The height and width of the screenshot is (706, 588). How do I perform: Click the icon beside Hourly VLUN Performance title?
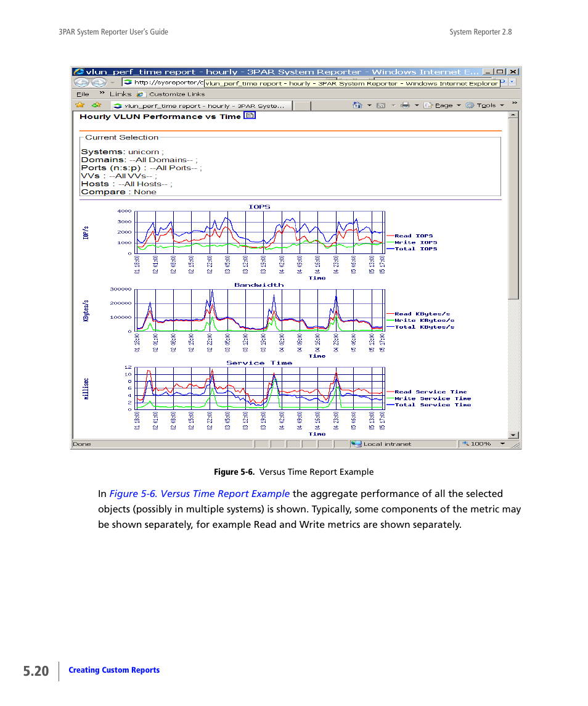tap(250, 116)
